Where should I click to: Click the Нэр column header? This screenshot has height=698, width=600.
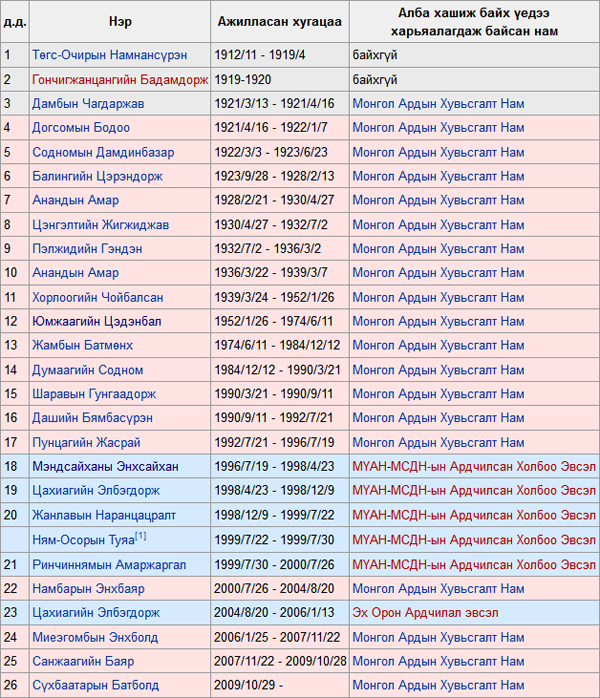[120, 22]
